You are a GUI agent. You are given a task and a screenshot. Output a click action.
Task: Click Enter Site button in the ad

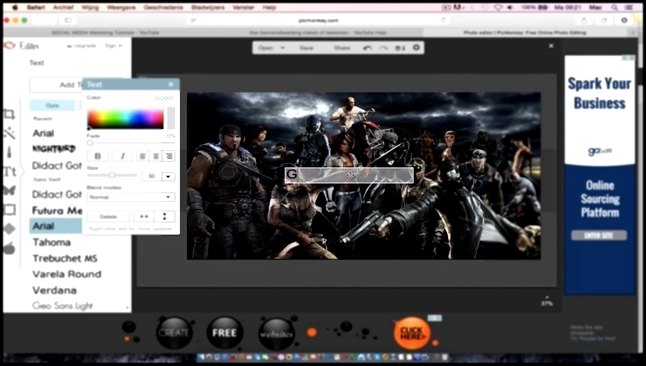[x=599, y=235]
